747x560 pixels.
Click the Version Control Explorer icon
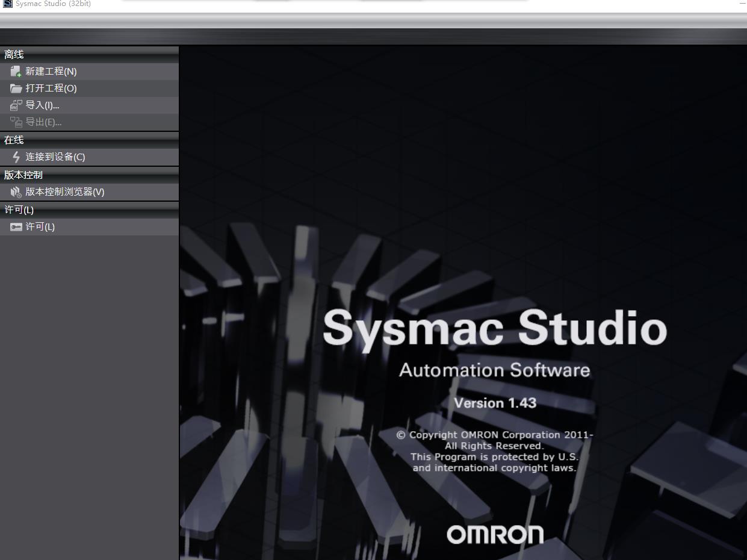[16, 192]
